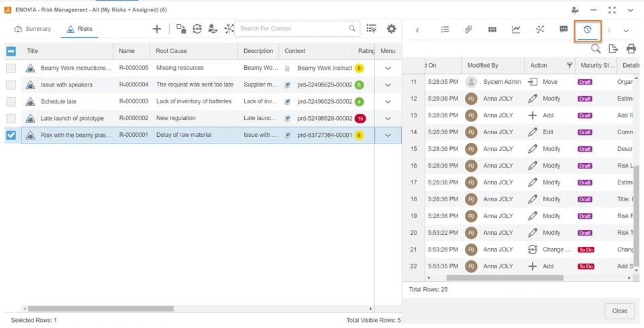Click the search magnifier above history table
The height and width of the screenshot is (328, 644).
click(596, 49)
